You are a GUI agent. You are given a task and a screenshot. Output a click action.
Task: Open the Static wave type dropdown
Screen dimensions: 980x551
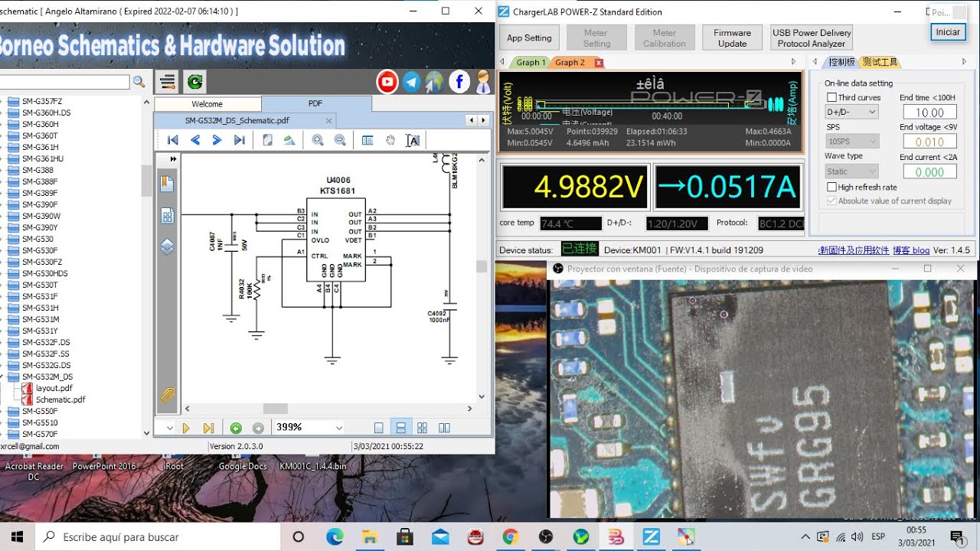(851, 171)
